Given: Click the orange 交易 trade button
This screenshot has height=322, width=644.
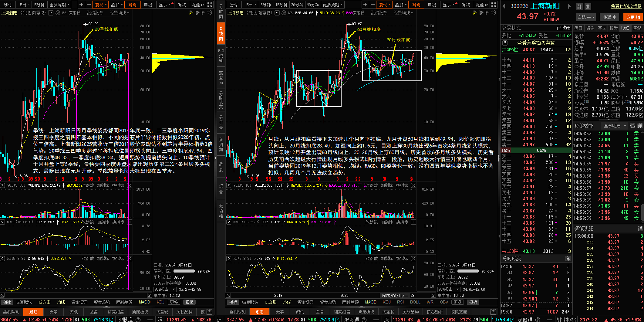Looking at the screenshot, I should pyautogui.click(x=632, y=17).
